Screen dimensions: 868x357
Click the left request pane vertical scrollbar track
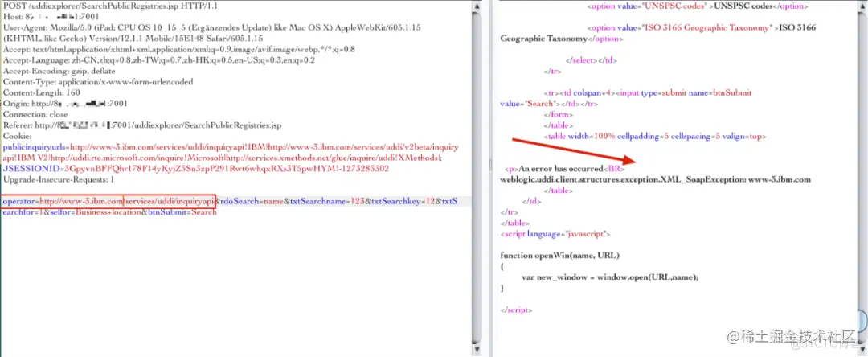(x=477, y=176)
